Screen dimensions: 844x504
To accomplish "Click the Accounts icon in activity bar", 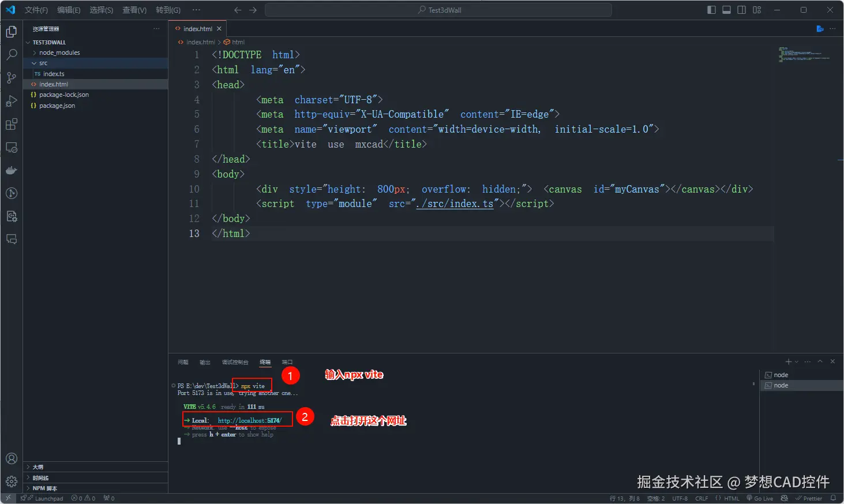I will pyautogui.click(x=12, y=458).
